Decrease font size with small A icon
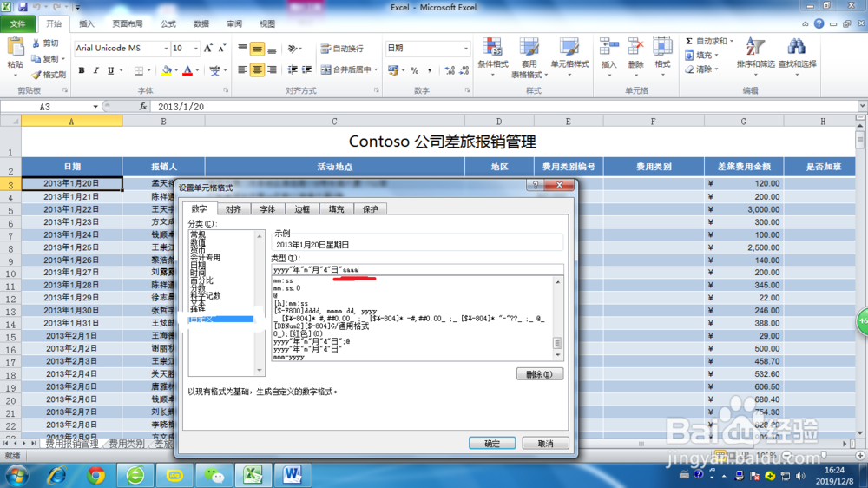 pos(221,49)
